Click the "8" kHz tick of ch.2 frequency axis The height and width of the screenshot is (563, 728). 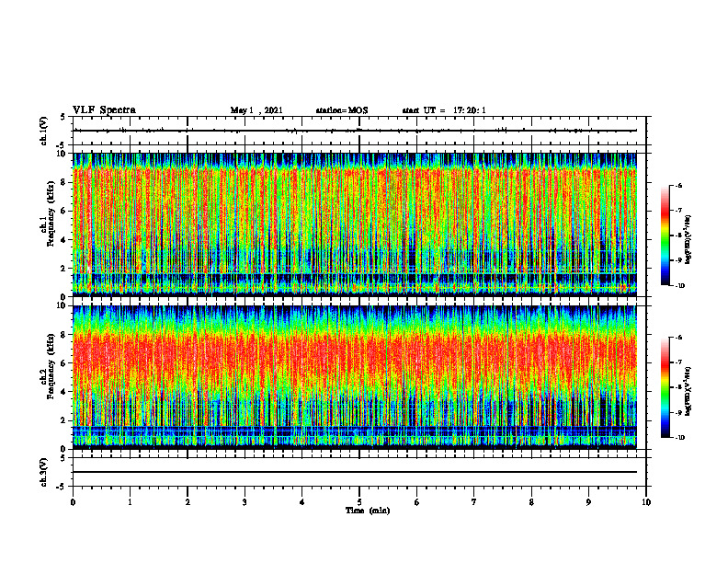click(64, 335)
